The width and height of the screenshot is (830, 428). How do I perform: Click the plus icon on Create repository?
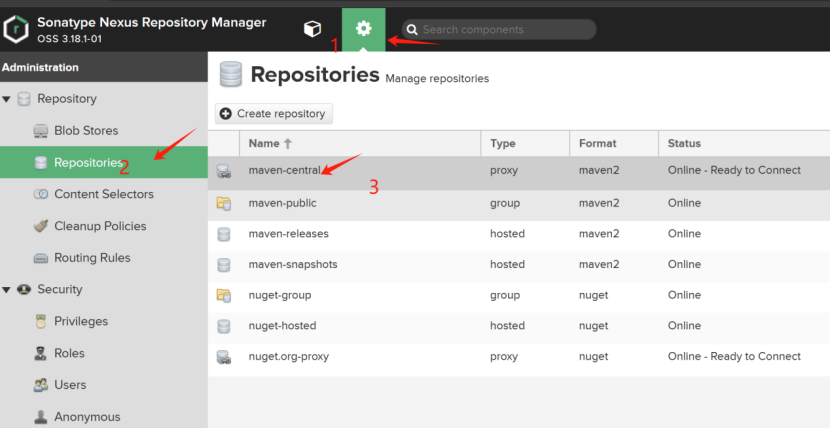point(225,114)
